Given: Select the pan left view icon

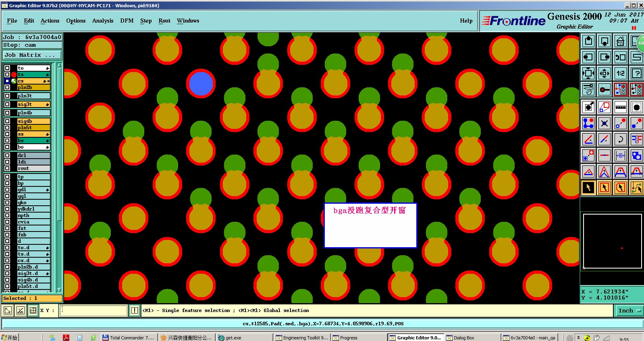Looking at the screenshot, I should click(588, 57).
